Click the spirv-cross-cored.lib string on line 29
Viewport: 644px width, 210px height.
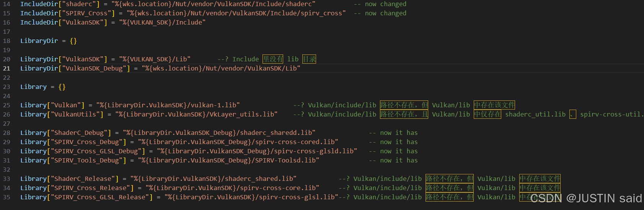coord(238,142)
